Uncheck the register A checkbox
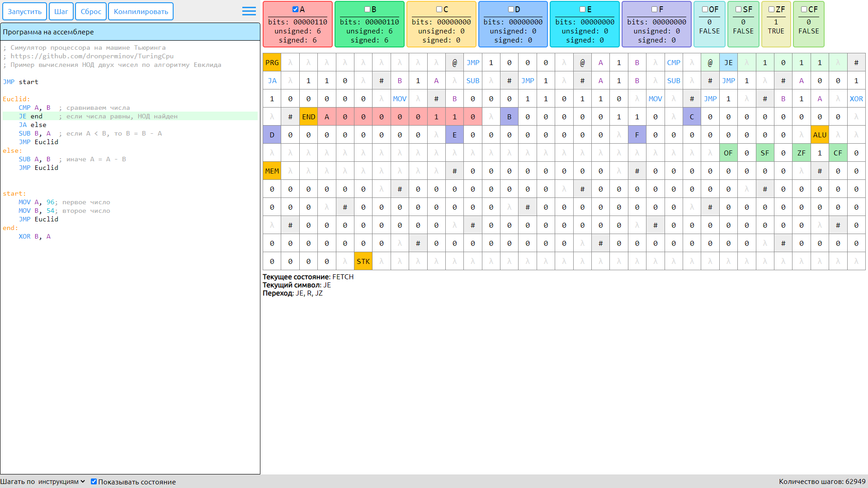This screenshot has height=488, width=868. [295, 9]
